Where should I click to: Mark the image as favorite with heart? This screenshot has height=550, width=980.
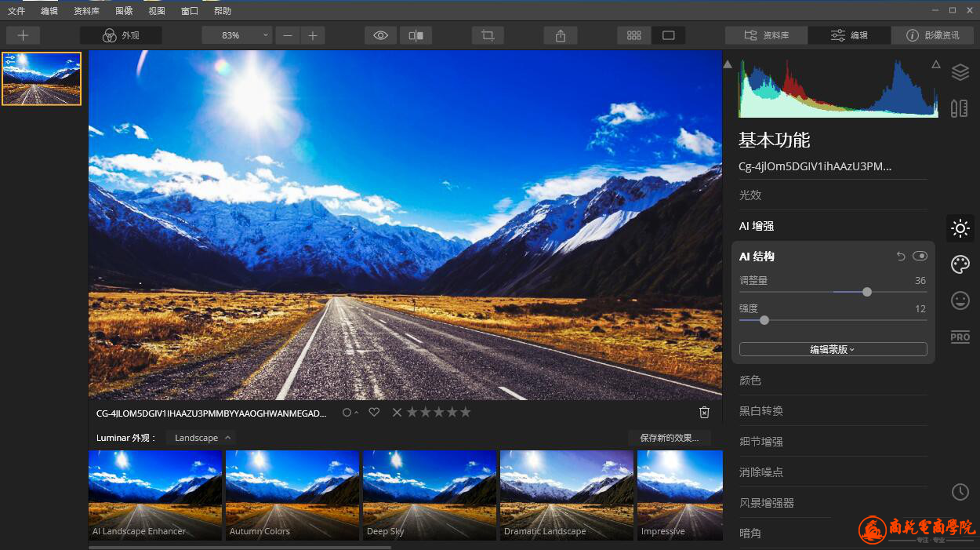374,412
